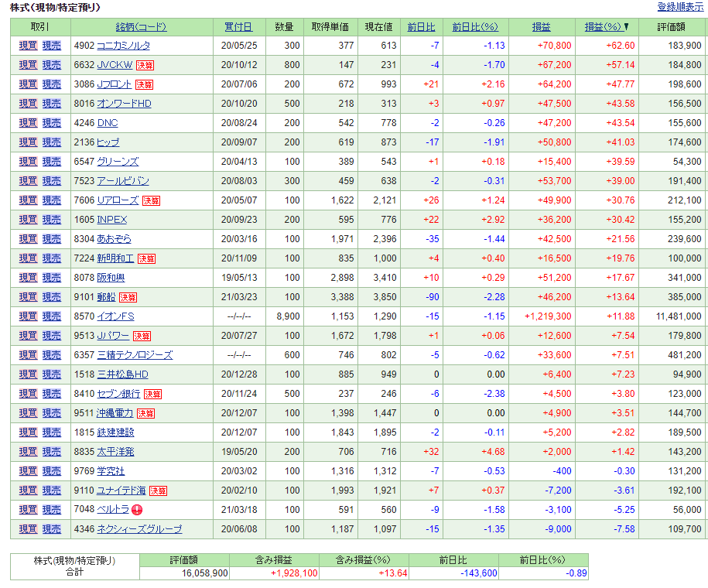Open the 決算 badge next to セブン銀行
The image size is (708, 588).
click(152, 395)
